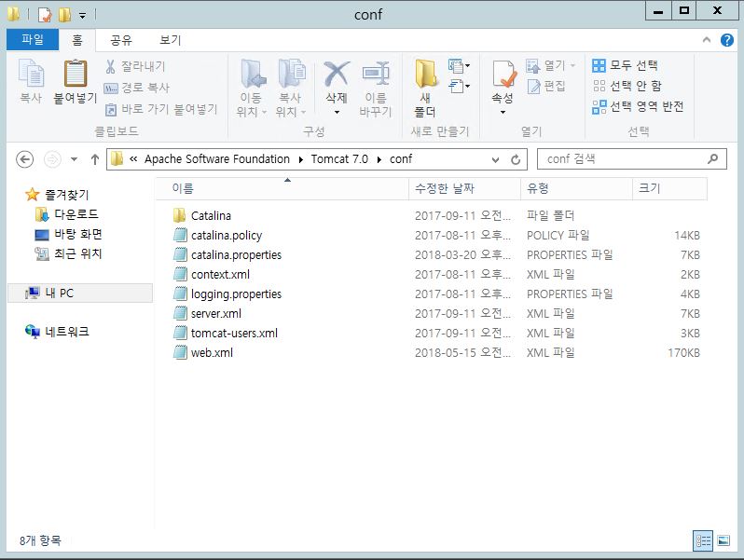Create a new folder with 새 폴더
Viewport: 744px width, 560px height.
point(426,89)
